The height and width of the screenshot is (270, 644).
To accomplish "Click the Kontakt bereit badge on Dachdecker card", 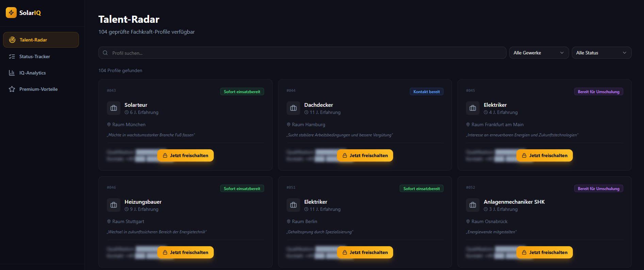I will coord(426,92).
